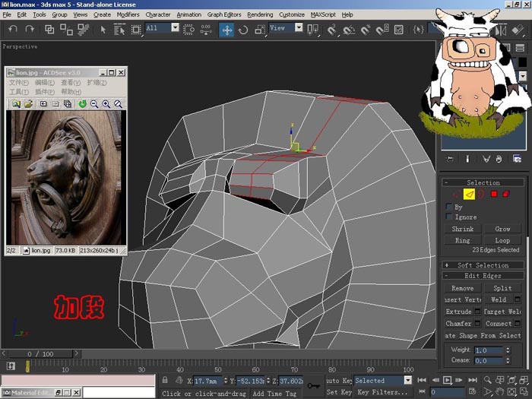The width and height of the screenshot is (532, 399).
Task: Click the Connect edges button
Action: click(498, 323)
